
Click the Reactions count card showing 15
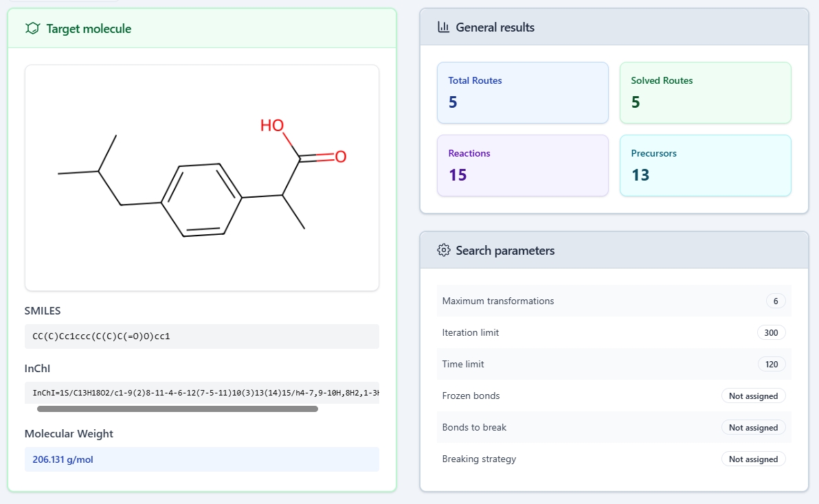(522, 165)
